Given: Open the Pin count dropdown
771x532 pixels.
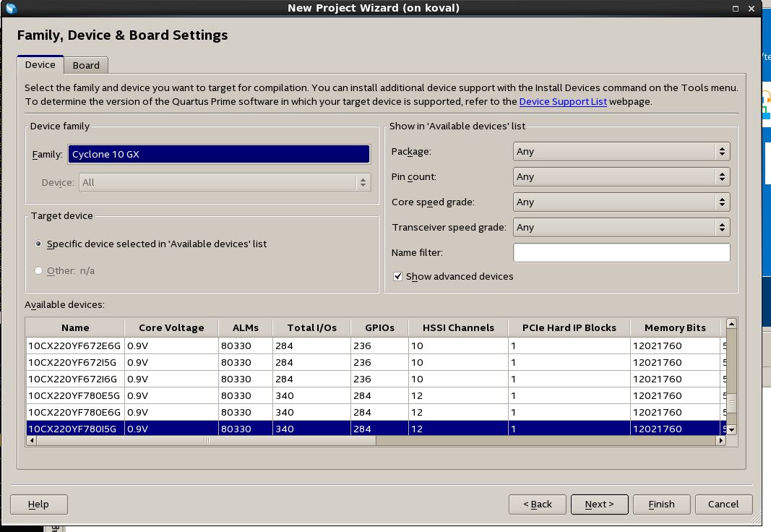Looking at the screenshot, I should 621,177.
